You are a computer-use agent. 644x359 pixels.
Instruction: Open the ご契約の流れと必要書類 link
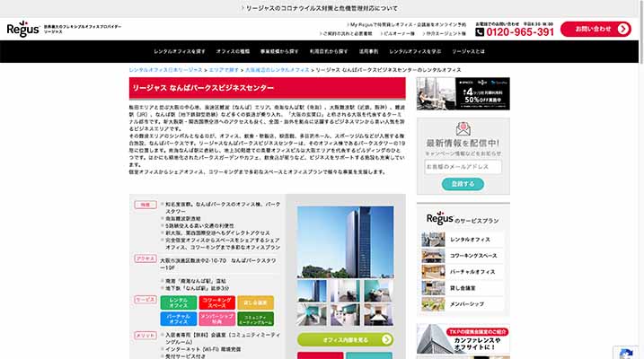coord(346,33)
